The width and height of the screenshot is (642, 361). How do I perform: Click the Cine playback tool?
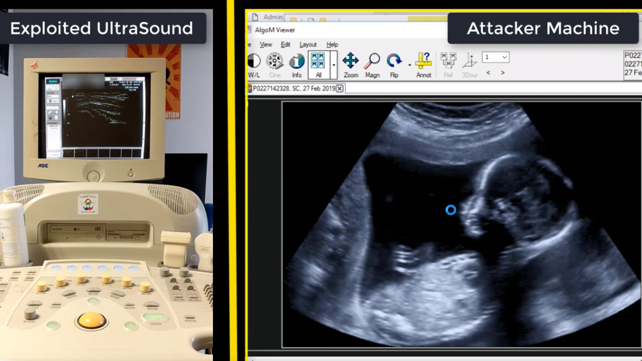coord(275,65)
